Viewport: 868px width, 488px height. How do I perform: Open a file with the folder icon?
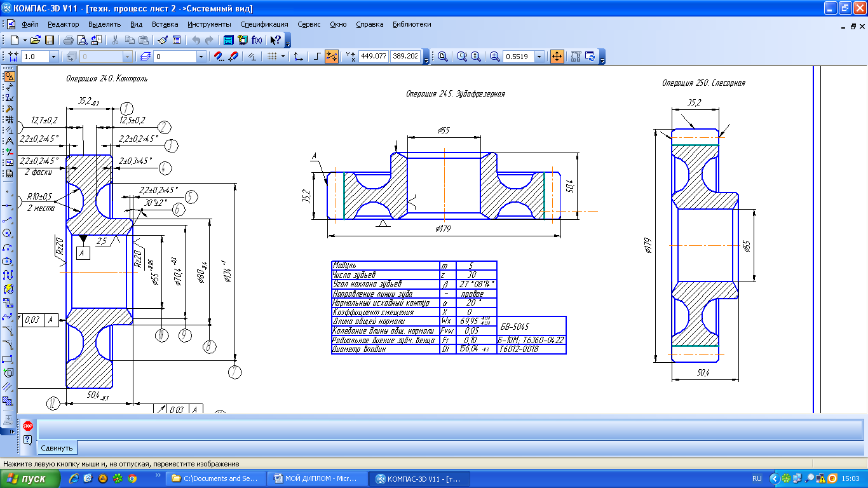click(x=36, y=40)
